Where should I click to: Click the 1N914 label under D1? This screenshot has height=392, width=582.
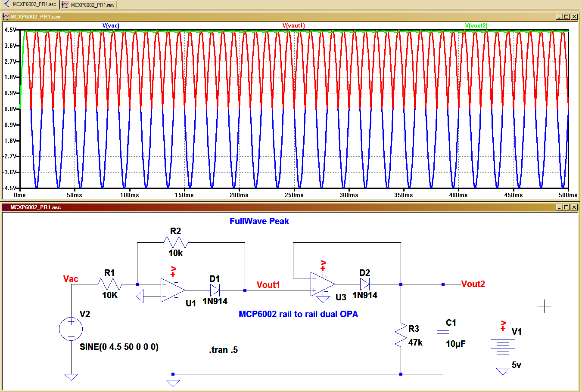pos(215,302)
